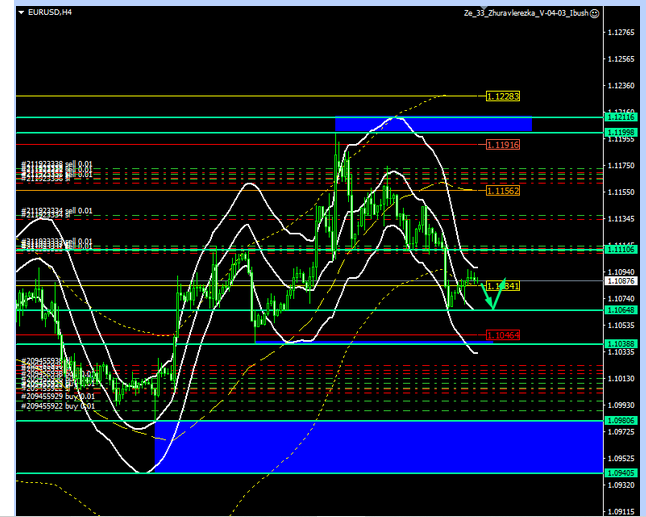646x517 pixels.
Task: Select the red 1.10464 price label
Action: pyautogui.click(x=503, y=335)
